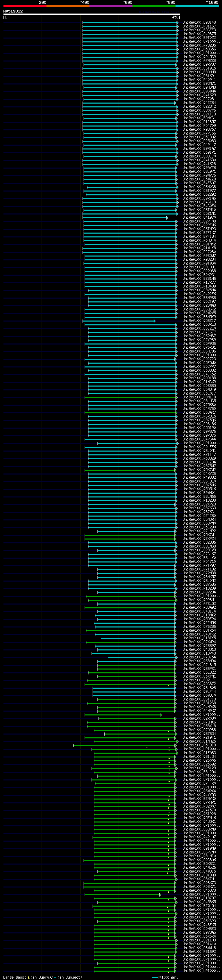The width and height of the screenshot is (222, 980).
Task: Click the cyan ~100% identity scale segment
Action: click(x=197, y=6)
